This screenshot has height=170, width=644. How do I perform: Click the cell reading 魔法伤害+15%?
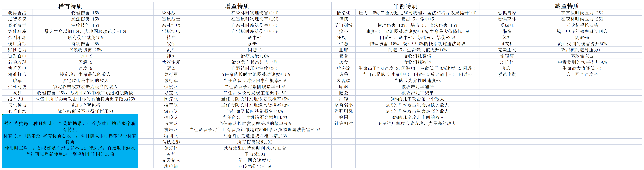click(x=85, y=19)
